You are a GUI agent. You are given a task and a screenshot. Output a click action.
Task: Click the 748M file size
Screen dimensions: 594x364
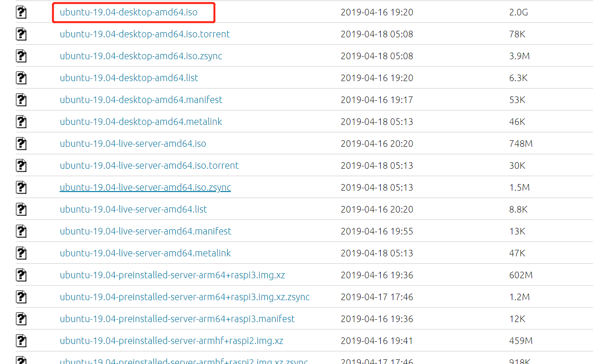point(521,144)
